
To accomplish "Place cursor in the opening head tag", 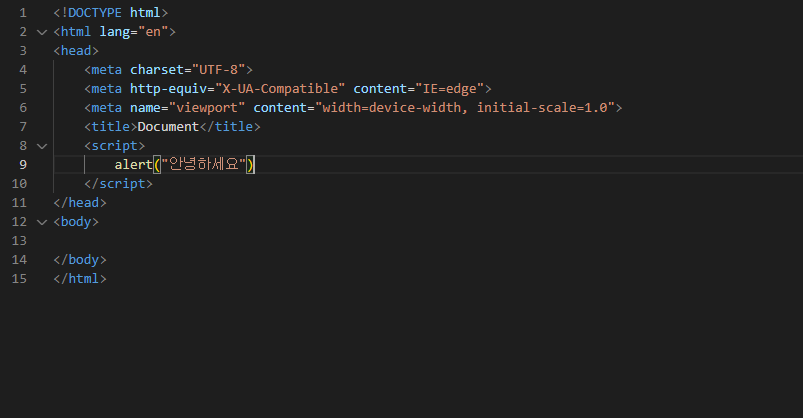I will (76, 51).
